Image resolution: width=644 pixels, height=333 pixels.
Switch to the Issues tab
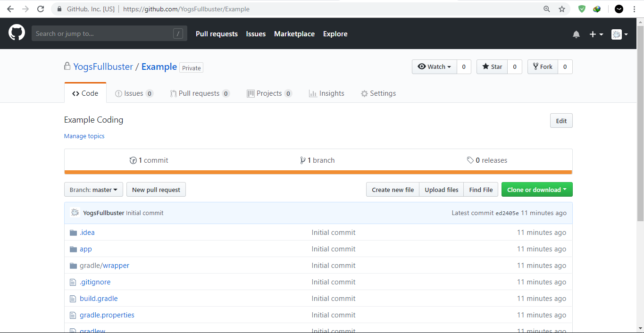point(134,93)
